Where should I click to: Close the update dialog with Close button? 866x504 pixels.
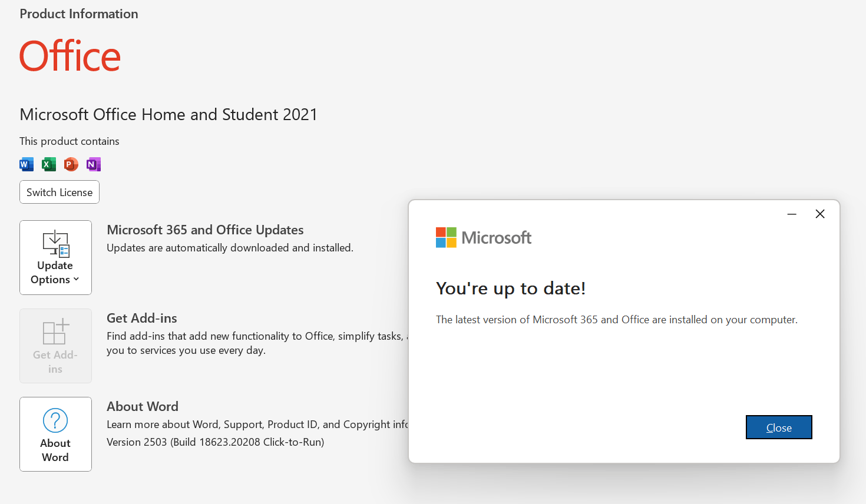[779, 427]
